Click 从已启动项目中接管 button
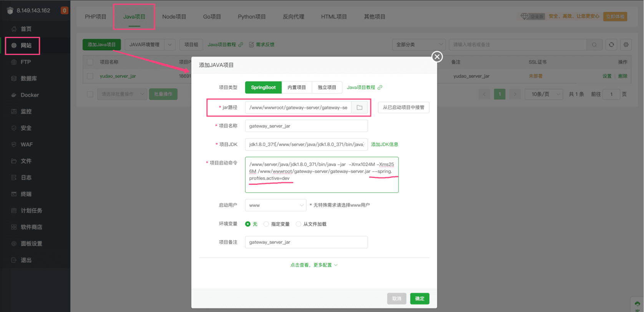The image size is (644, 312). 403,108
